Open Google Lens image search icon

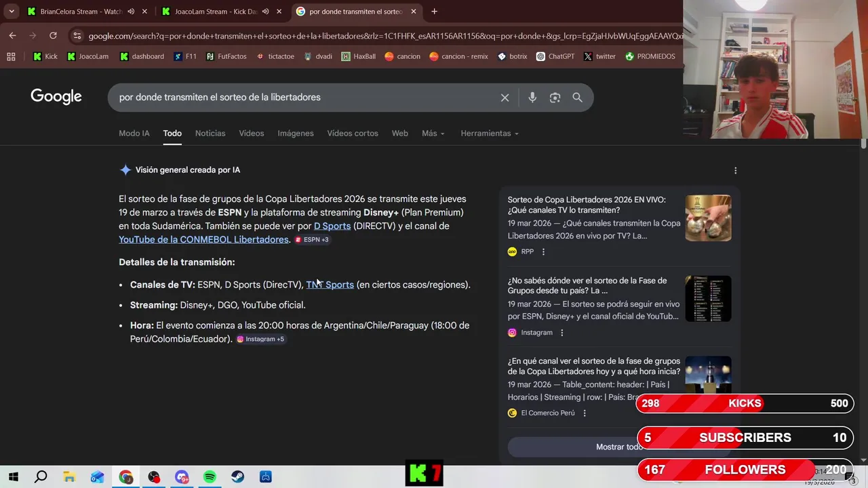pyautogui.click(x=555, y=98)
